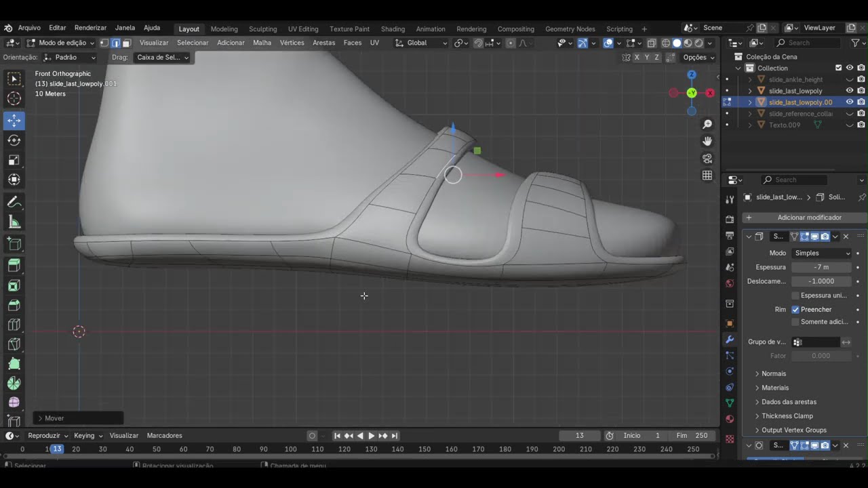The image size is (868, 488).
Task: Select the Knife tool
Action: click(x=14, y=344)
